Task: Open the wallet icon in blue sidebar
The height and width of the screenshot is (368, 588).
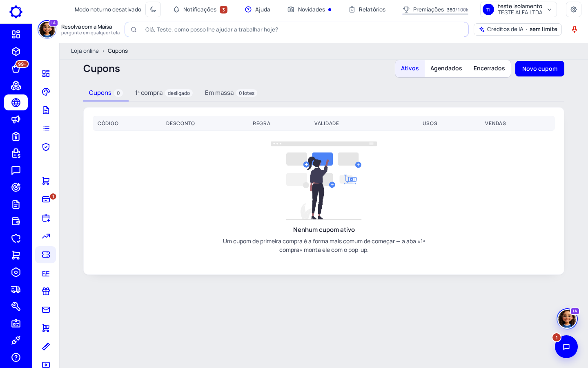Action: point(16,221)
